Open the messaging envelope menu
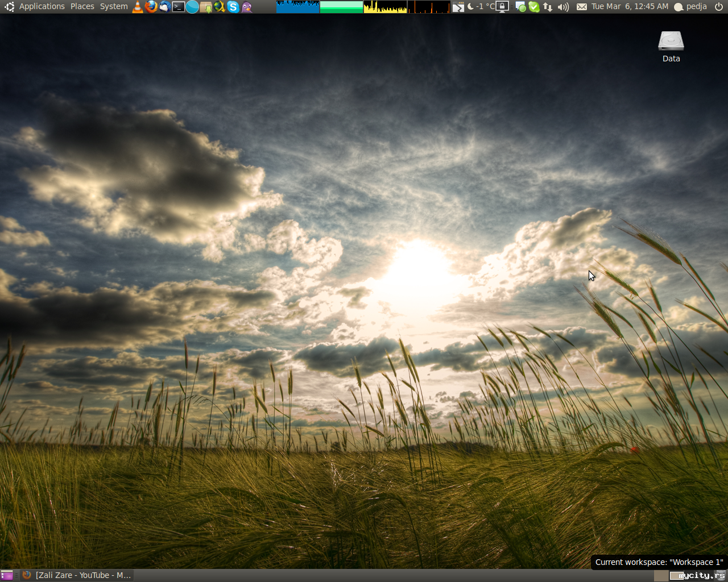Image resolution: width=728 pixels, height=582 pixels. 581,7
